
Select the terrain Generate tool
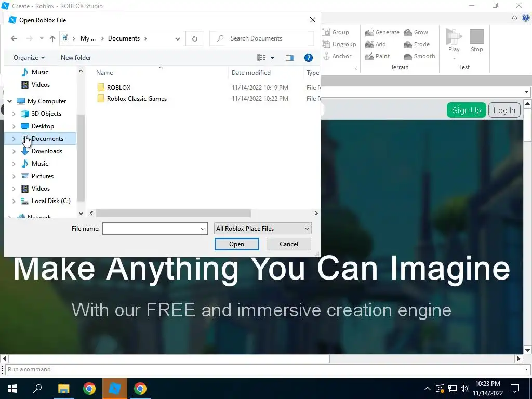382,32
